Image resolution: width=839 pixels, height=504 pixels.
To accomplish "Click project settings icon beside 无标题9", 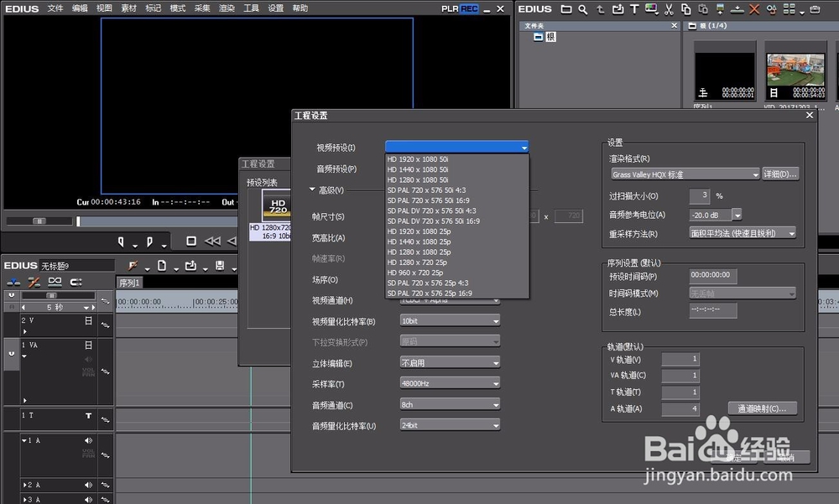I will [133, 265].
